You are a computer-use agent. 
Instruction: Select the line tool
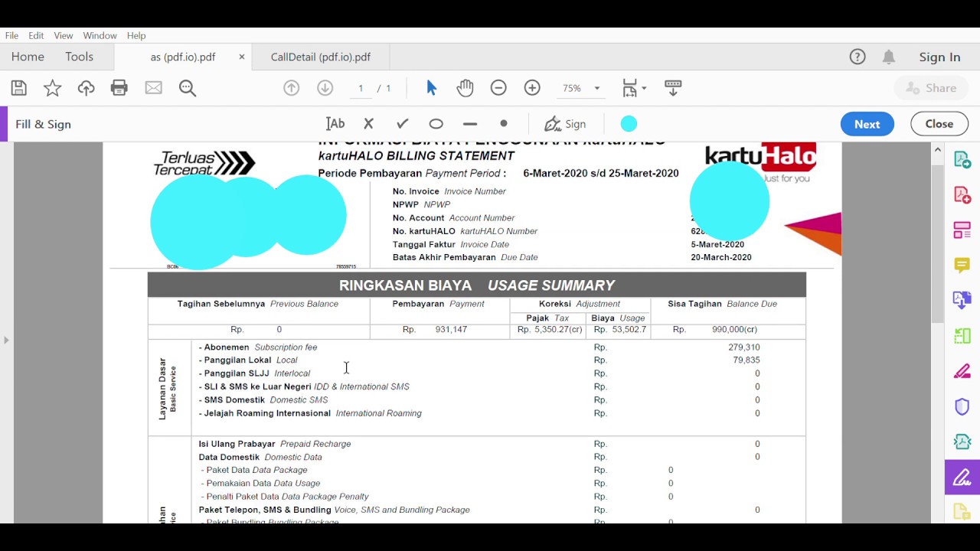[x=470, y=124]
